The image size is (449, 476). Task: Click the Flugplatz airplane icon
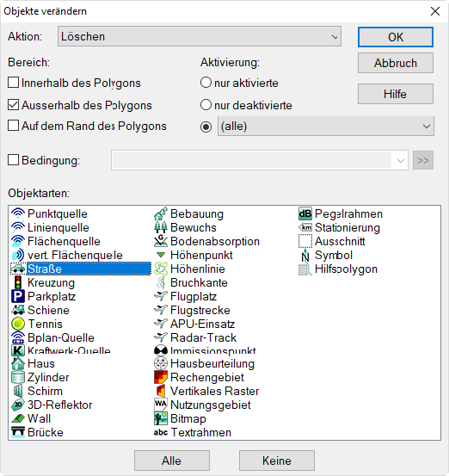pos(161,296)
